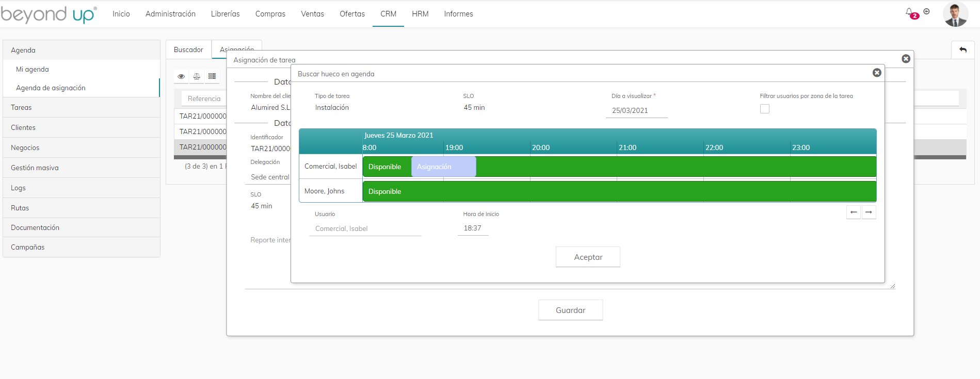The width and height of the screenshot is (980, 379).
Task: Click the 20:00 time header
Action: [x=541, y=147]
